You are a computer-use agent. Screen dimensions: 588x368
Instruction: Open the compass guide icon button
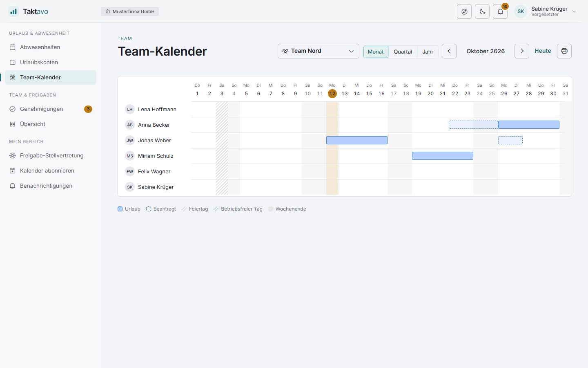(464, 11)
